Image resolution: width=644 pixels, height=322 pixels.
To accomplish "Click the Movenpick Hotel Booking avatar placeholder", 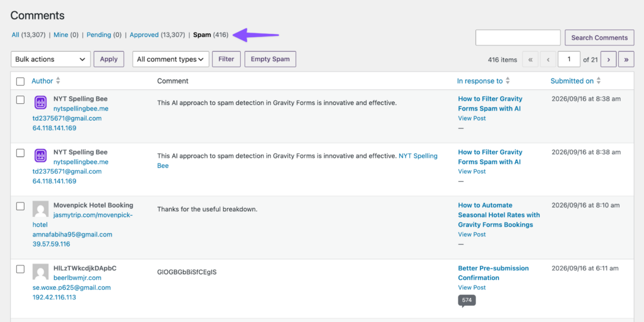I will pos(40,209).
